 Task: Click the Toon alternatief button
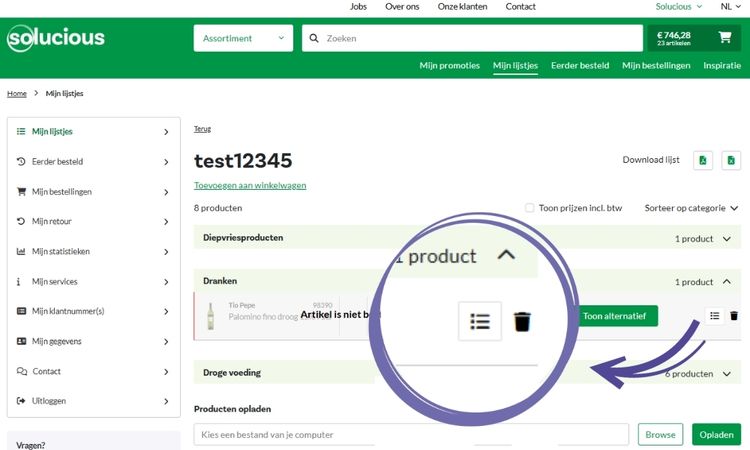[x=614, y=316]
